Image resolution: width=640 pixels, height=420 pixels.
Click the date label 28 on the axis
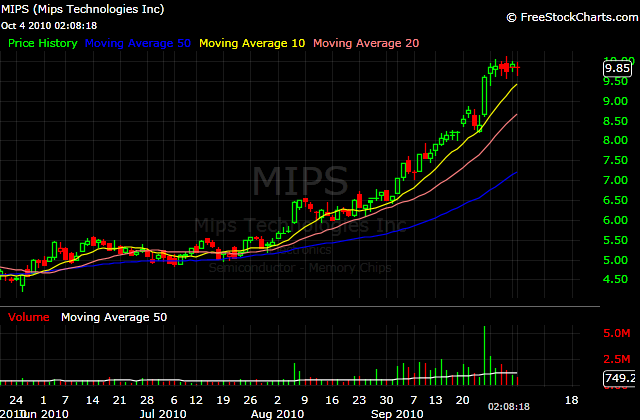point(147,400)
